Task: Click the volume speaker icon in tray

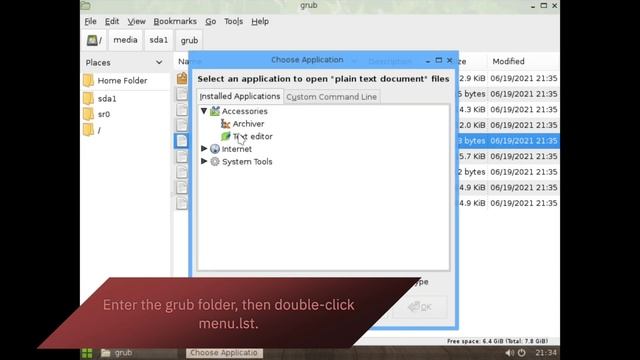Action: pos(509,353)
